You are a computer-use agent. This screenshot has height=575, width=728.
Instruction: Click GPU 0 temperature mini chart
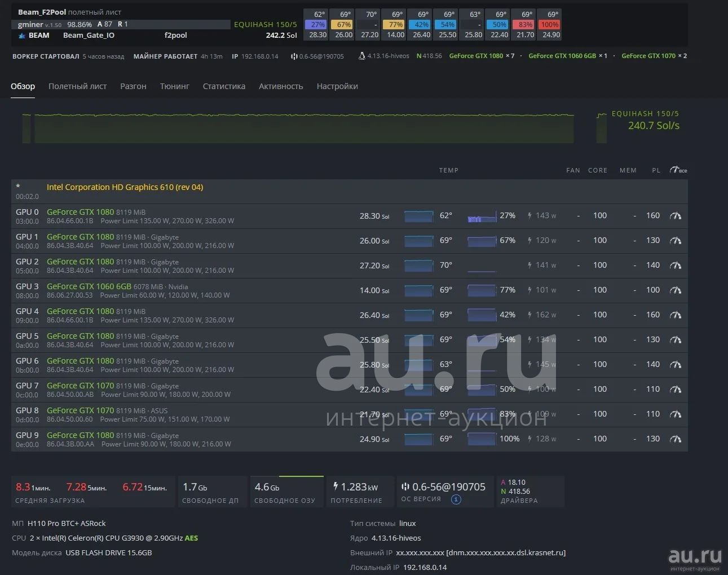click(418, 216)
